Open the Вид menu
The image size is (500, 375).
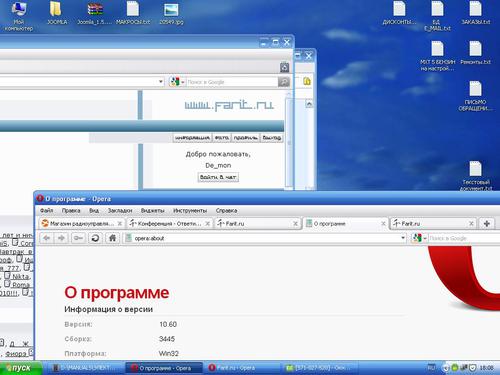click(94, 211)
